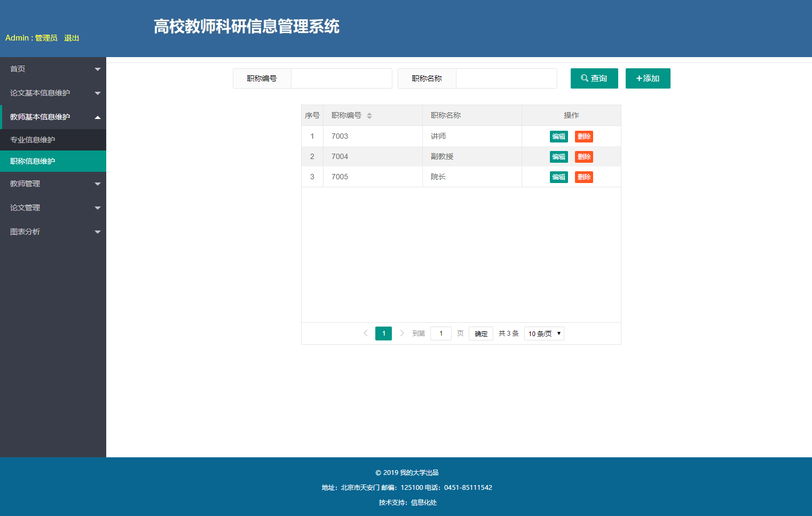Click the plus icon on the 添加 button

coord(640,78)
